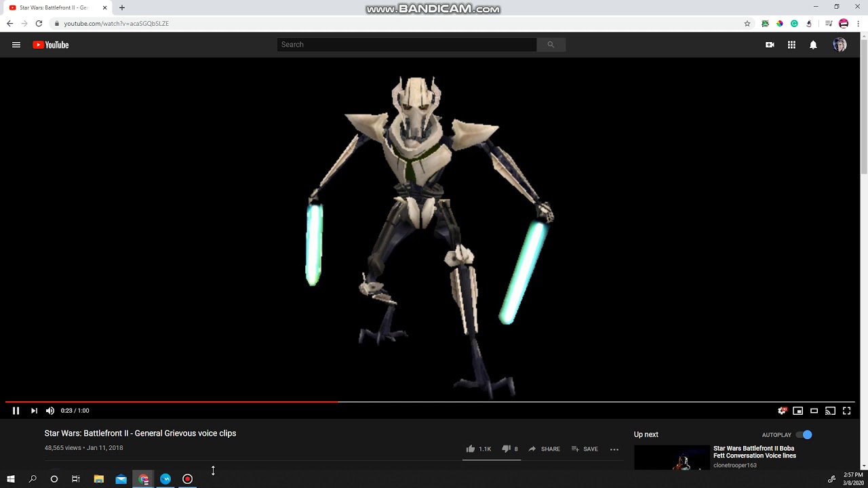Open the Boba Fett Voice lines video title
868x488 pixels.
click(x=755, y=452)
